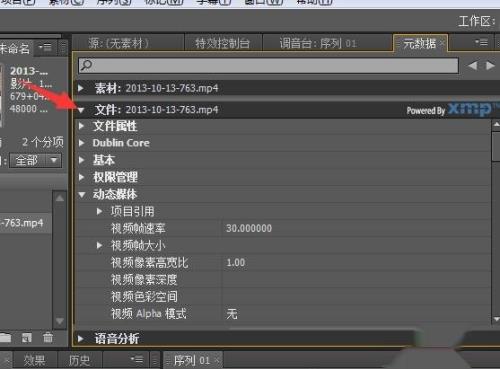Image resolution: width=500 pixels, height=369 pixels.
Task: Go to previous search result arrow
Action: click(472, 66)
